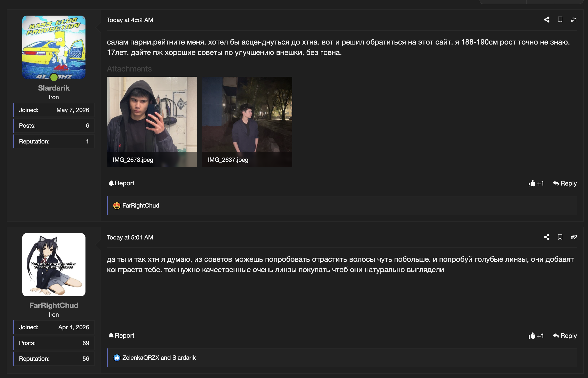The width and height of the screenshot is (588, 378).
Task: Open attachment IMG_2673.jpeg
Action: (x=152, y=122)
